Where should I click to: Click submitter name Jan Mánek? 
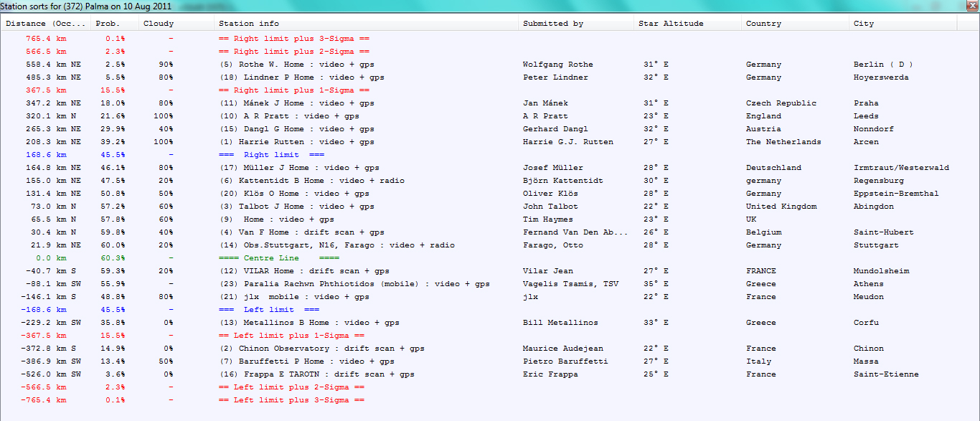tap(545, 103)
